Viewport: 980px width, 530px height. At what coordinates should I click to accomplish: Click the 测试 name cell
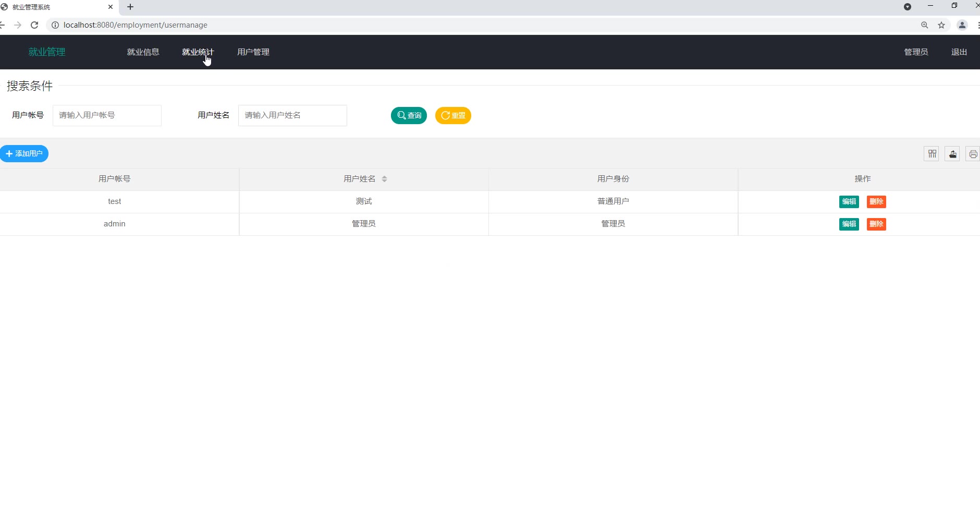pos(364,201)
